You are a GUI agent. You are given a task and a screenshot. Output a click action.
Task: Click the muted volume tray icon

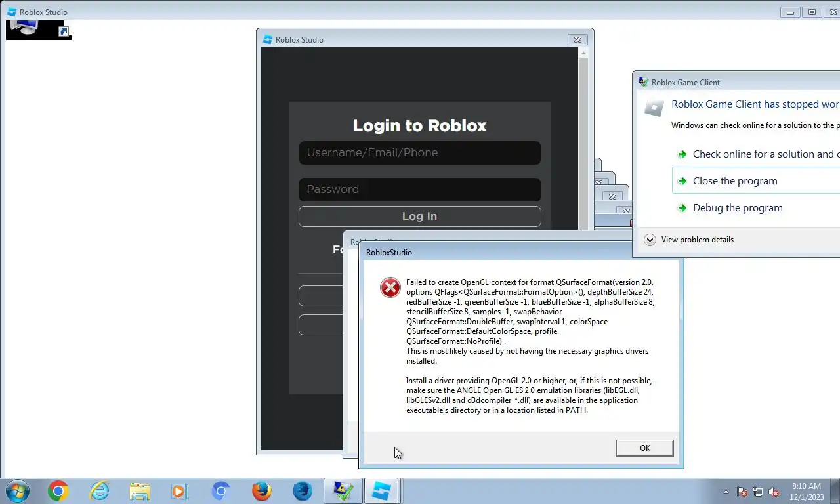(x=774, y=492)
